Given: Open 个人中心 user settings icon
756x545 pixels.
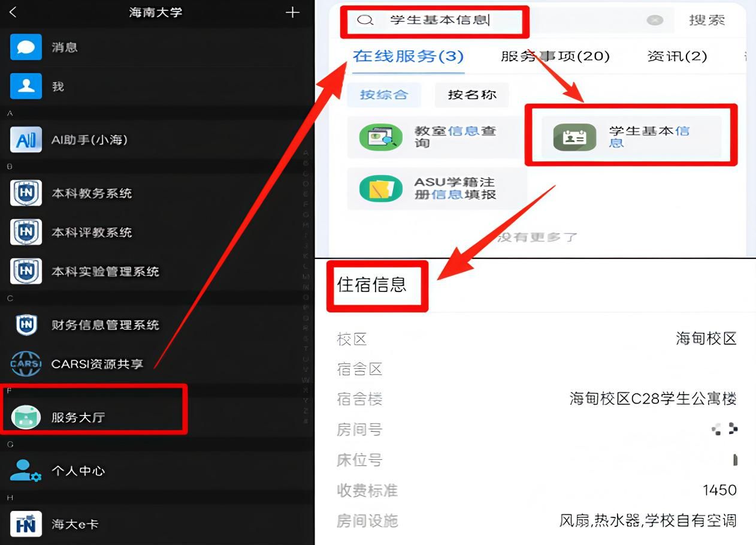Looking at the screenshot, I should (26, 471).
